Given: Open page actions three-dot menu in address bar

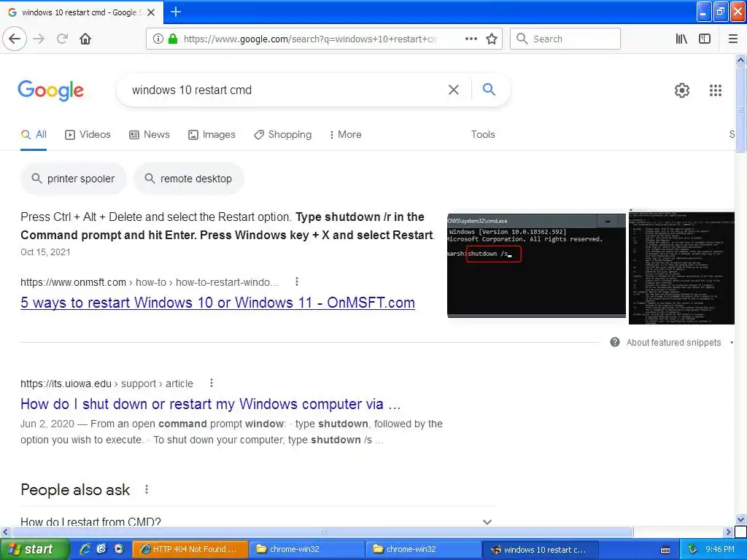Looking at the screenshot, I should (471, 39).
